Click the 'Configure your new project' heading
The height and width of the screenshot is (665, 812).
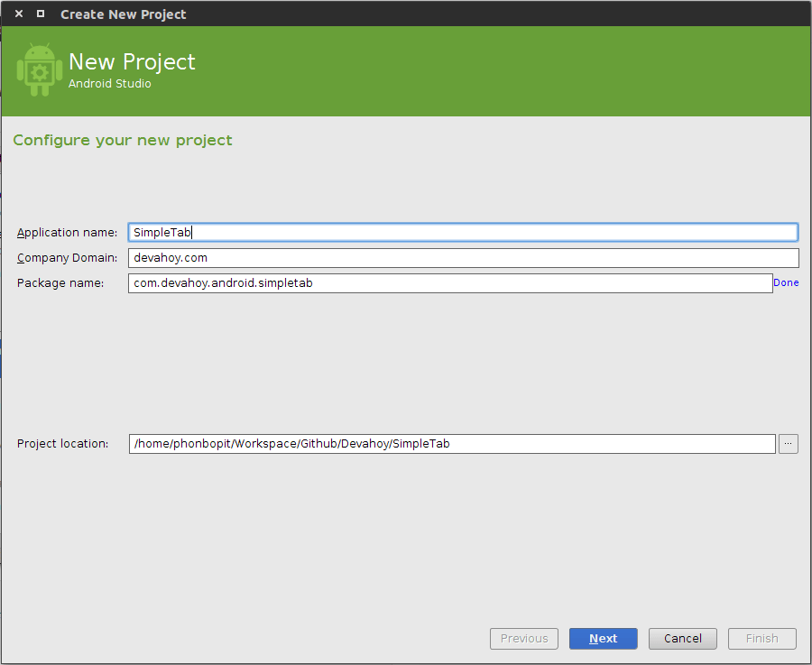click(x=123, y=141)
